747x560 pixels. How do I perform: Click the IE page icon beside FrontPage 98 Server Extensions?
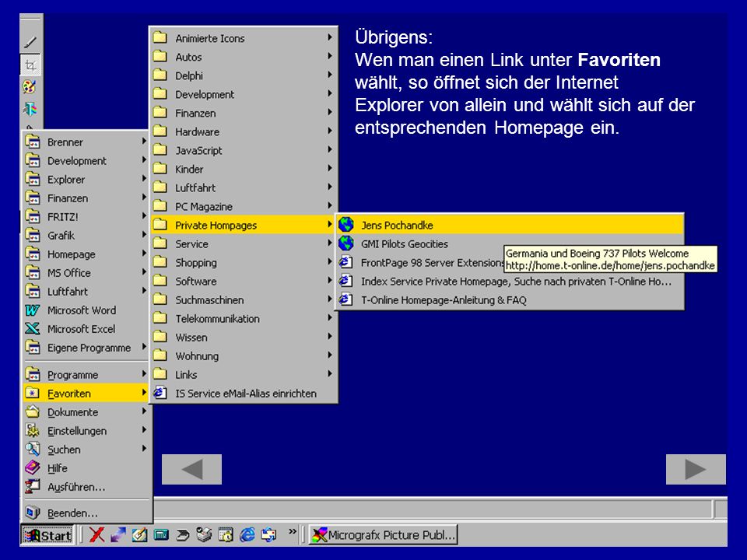point(346,262)
